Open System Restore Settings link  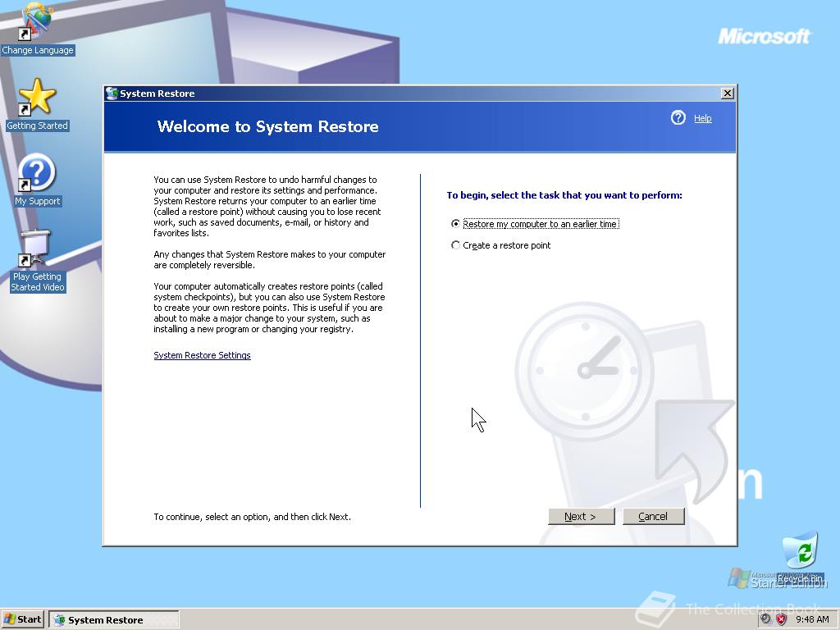202,355
